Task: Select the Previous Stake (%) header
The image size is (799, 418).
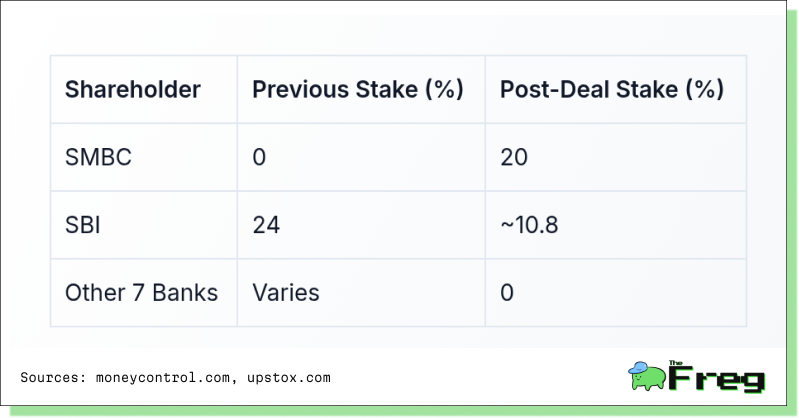Action: click(x=358, y=89)
